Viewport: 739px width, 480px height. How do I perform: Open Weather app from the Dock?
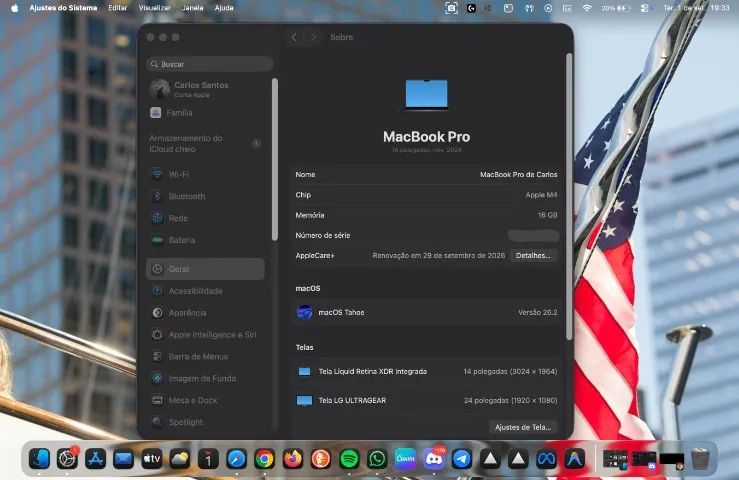pos(180,459)
